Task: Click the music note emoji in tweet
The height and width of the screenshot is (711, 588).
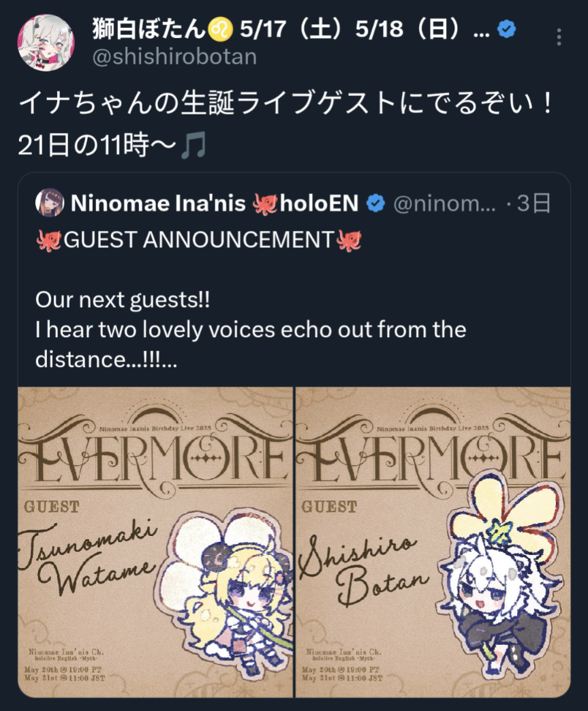Action: [x=194, y=146]
